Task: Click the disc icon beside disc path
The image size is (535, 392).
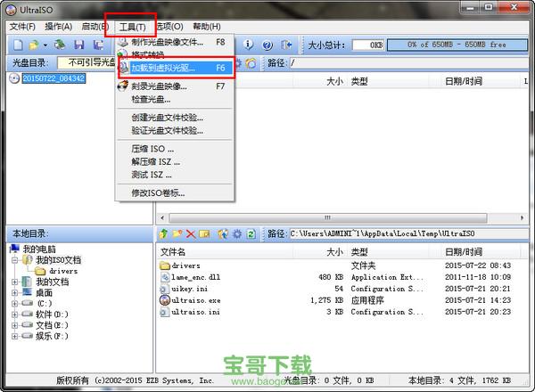Action: click(251, 63)
